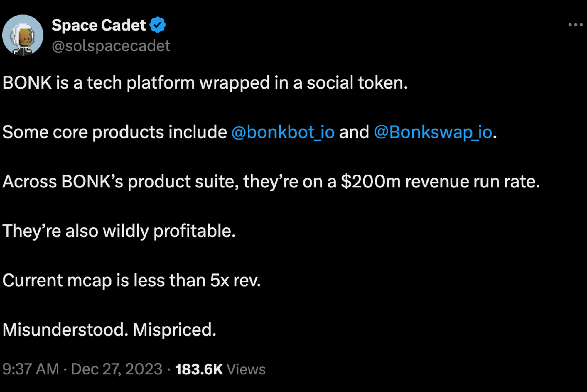Click the sentence "They're also wildly profitable."
Viewport: 587px width, 392px height.
[x=119, y=231]
